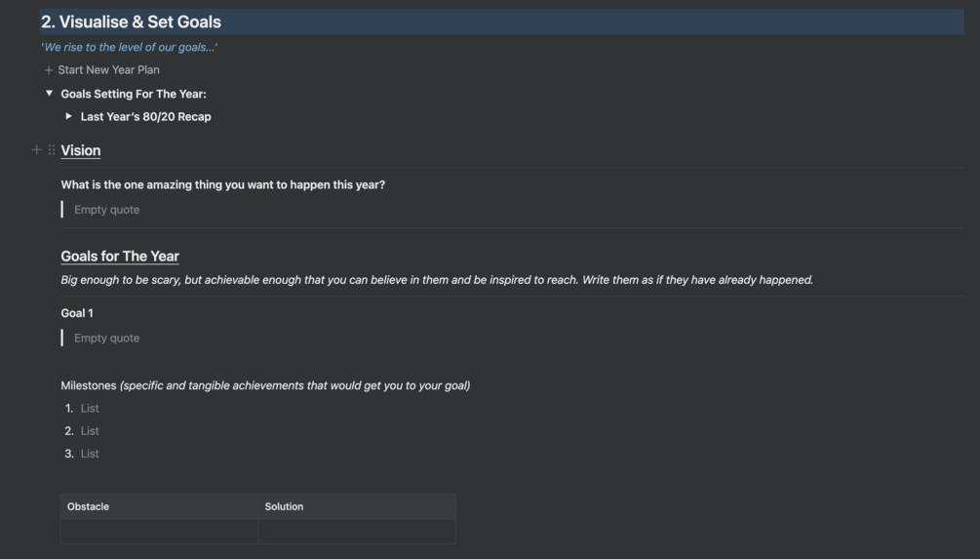Click the six-dot drag handle beside Vision
Screen dimensions: 980x559
(52, 150)
